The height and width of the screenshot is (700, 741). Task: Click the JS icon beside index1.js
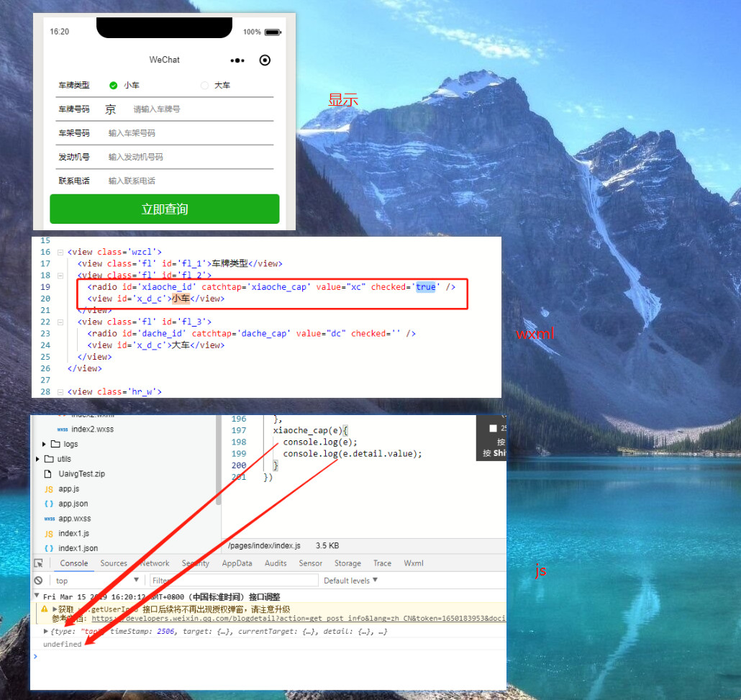[x=49, y=534]
